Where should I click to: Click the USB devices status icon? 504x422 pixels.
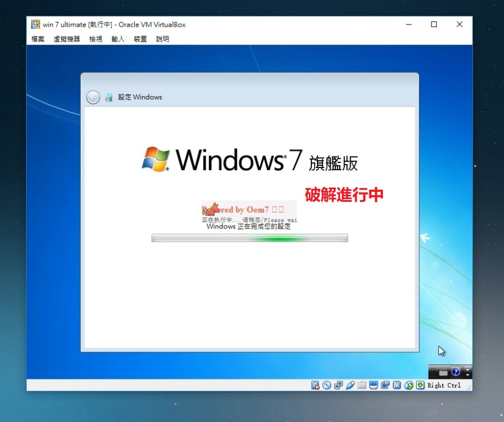350,385
